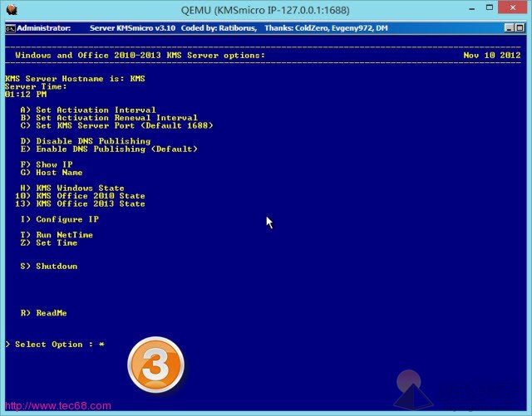
Task: Click the Select Option prompt
Action: (55, 344)
